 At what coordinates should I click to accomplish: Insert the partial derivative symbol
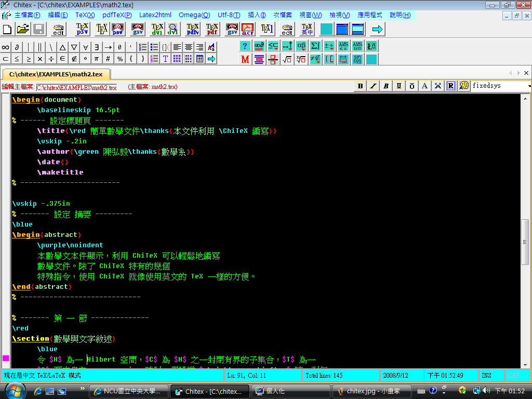pos(17,47)
